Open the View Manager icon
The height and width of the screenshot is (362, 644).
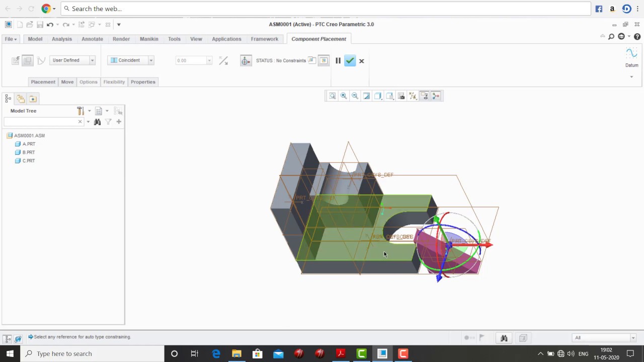(401, 96)
